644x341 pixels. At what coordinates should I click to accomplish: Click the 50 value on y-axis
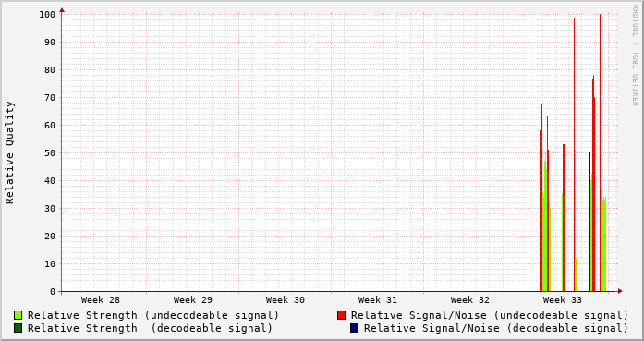coord(50,152)
